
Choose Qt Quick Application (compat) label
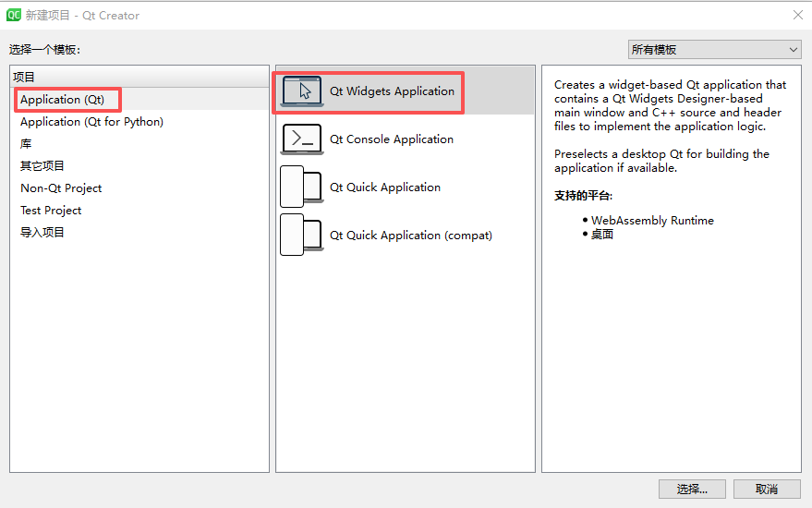pyautogui.click(x=411, y=236)
